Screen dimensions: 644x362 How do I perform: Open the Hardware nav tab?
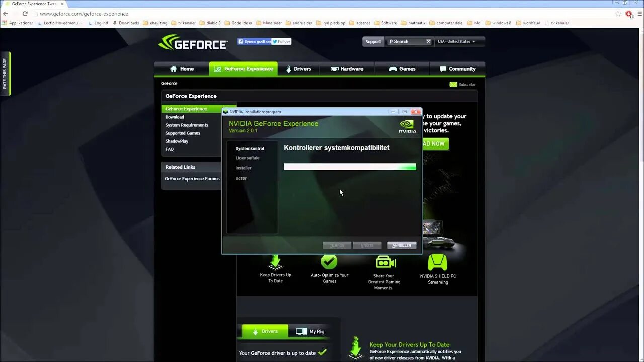click(x=347, y=69)
